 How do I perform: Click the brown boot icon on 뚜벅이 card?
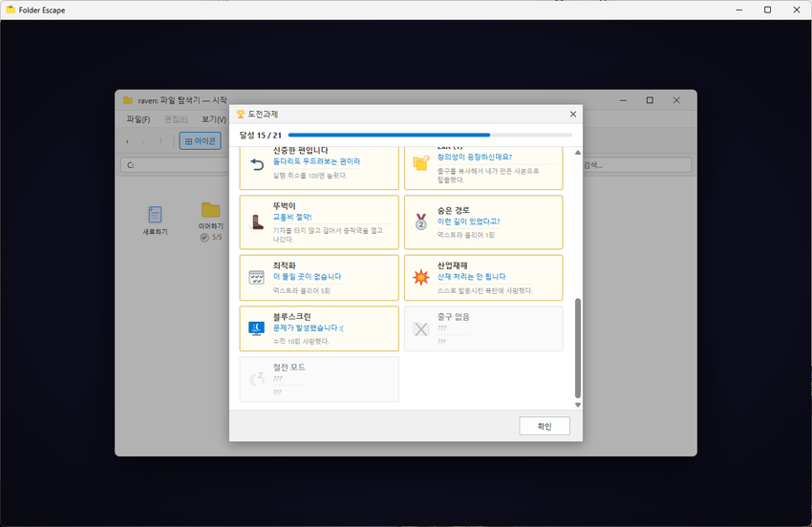[257, 222]
